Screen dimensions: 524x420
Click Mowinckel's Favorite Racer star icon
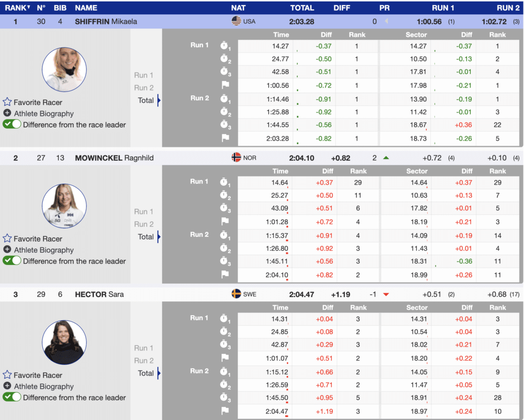point(7,239)
